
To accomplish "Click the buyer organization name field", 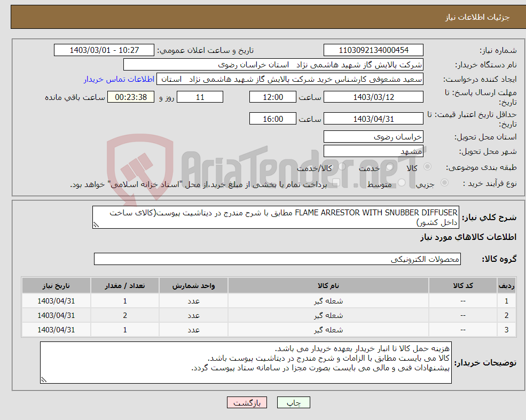I will [273, 65].
